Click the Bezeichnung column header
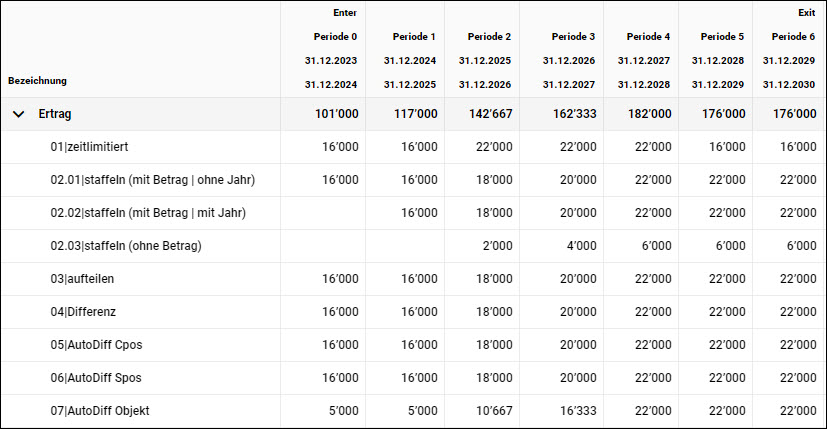 [37, 81]
